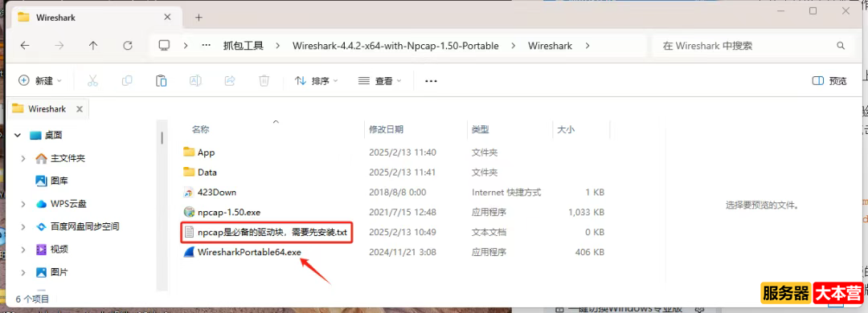The height and width of the screenshot is (313, 868).
Task: Sort by the 类型 column header
Action: pos(480,129)
